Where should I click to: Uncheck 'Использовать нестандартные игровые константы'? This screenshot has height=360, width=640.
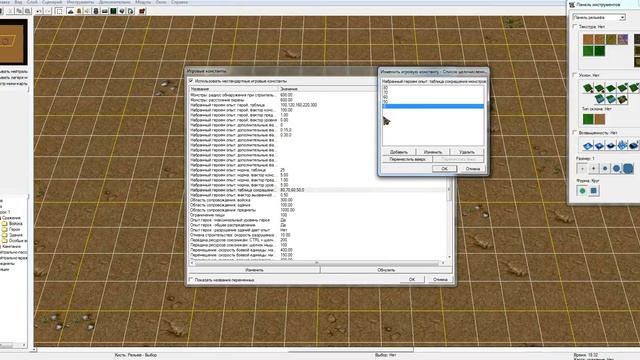[191, 81]
